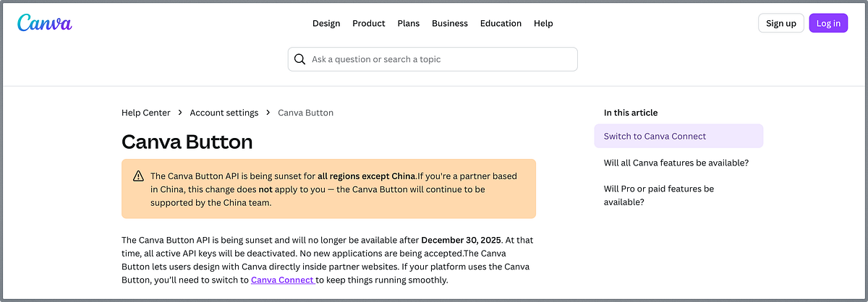Open the Help menu
868x302 pixels.
click(x=543, y=23)
